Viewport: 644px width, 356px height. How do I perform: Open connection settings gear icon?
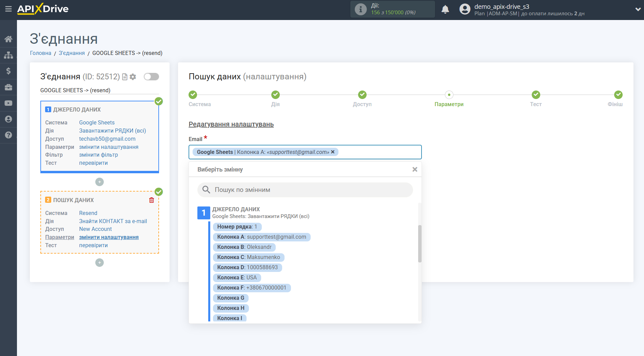point(133,77)
